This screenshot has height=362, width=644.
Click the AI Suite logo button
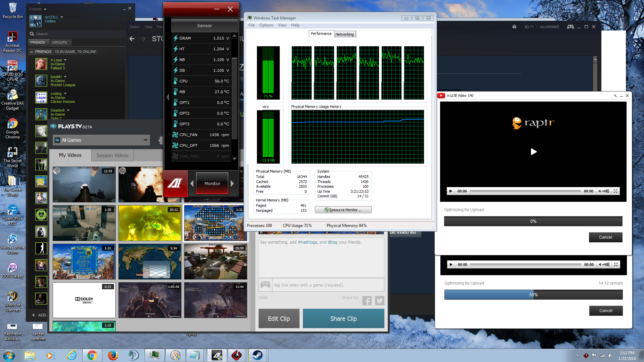point(175,183)
